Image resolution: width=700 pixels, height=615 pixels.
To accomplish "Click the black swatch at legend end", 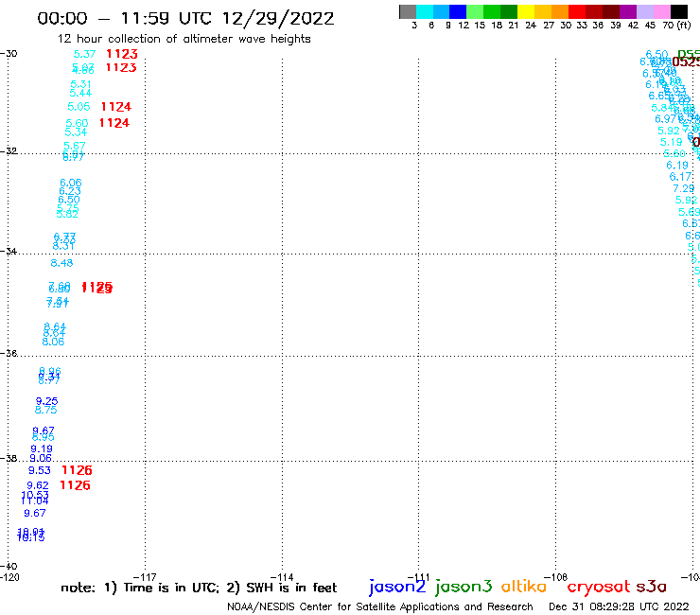I will pyautogui.click(x=678, y=11).
